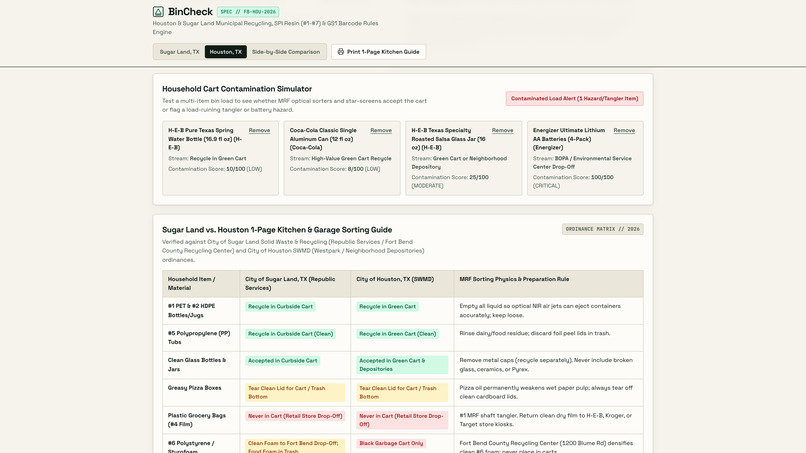Click Household Cart Contamination Simulator heading
This screenshot has height=453, width=806.
[237, 89]
